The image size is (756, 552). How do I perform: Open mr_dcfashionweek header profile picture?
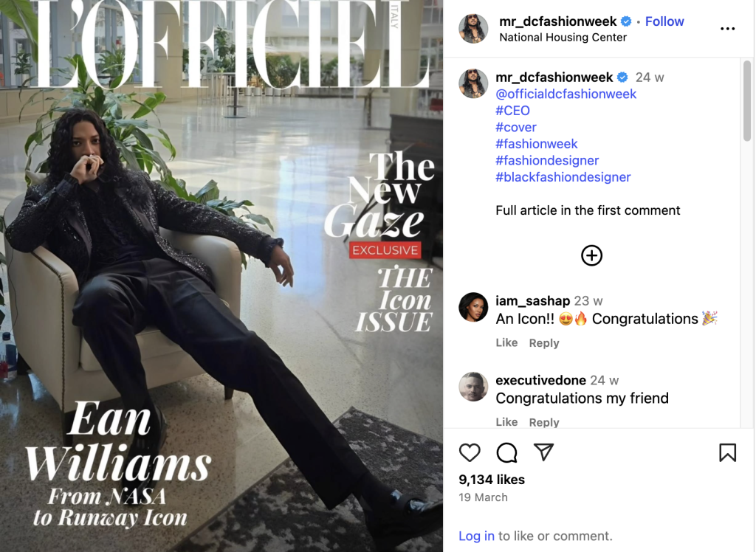tap(473, 29)
